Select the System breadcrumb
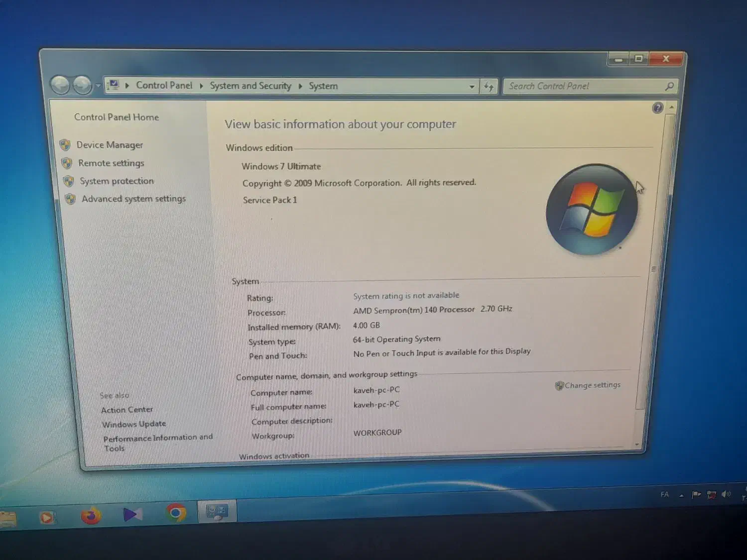This screenshot has height=560, width=747. 323,86
